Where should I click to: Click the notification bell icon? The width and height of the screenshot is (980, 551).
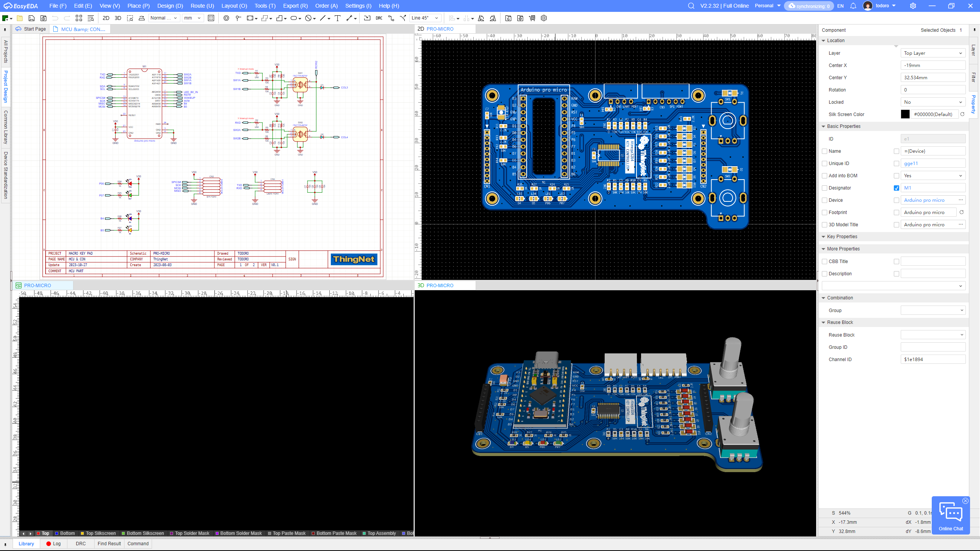(853, 6)
